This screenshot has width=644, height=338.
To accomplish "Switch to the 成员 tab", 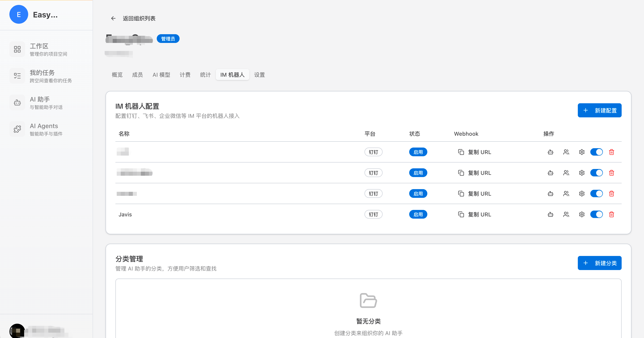I will point(138,74).
